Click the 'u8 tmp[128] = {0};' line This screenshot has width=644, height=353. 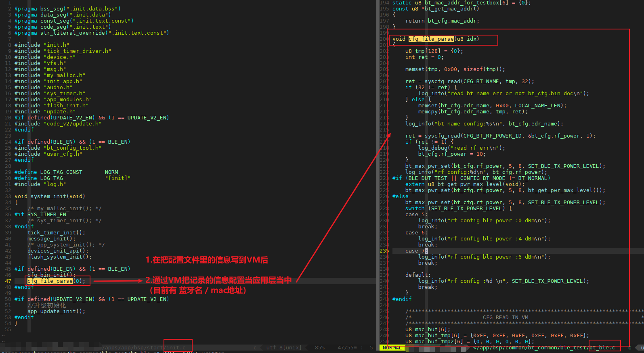(434, 51)
